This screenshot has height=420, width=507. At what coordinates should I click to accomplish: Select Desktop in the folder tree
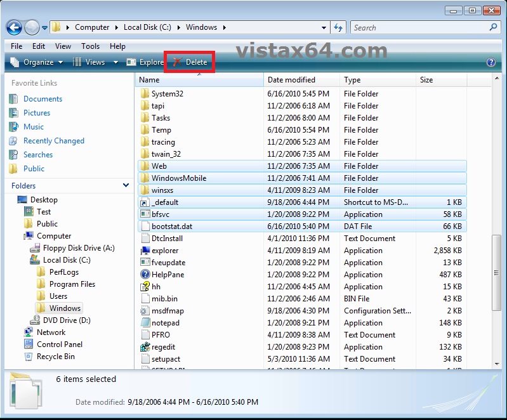(44, 200)
